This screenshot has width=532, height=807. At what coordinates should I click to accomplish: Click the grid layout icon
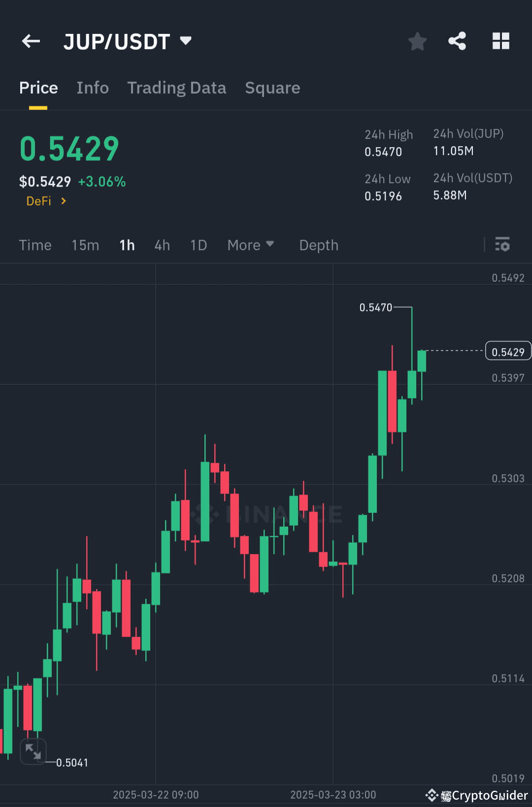501,41
